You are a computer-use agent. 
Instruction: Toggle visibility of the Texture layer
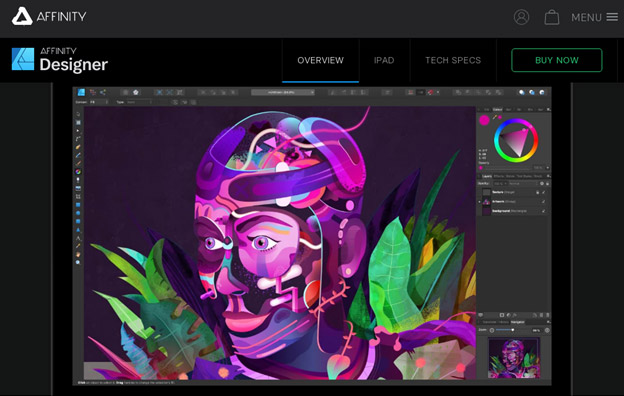pyautogui.click(x=544, y=193)
